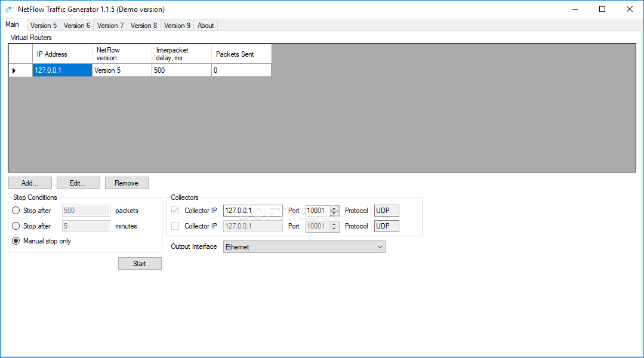This screenshot has height=358, width=644.
Task: Select the Packets Sent cell 0
Action: click(x=242, y=70)
